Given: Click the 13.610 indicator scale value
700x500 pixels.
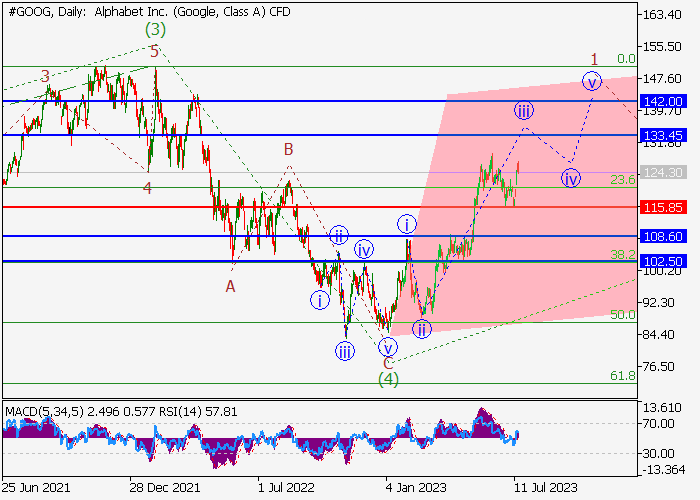Looking at the screenshot, I should (662, 408).
